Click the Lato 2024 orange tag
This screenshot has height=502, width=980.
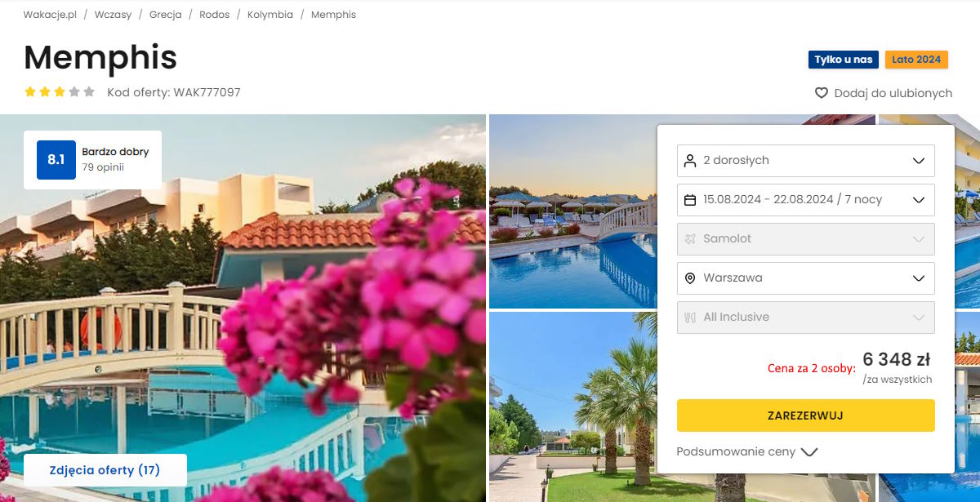916,60
